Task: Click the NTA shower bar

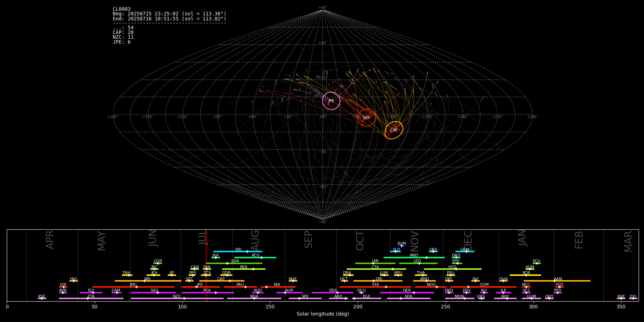Action: [409, 298]
